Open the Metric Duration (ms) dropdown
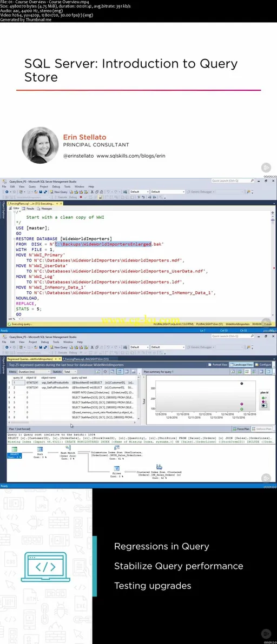Image resolution: width=277 pixels, height=644 pixels. point(34,372)
